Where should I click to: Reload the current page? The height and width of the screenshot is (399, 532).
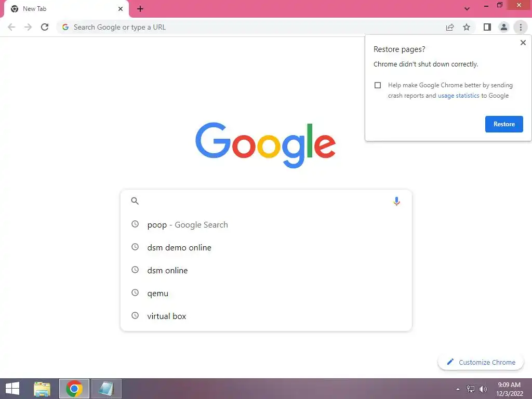coord(45,27)
